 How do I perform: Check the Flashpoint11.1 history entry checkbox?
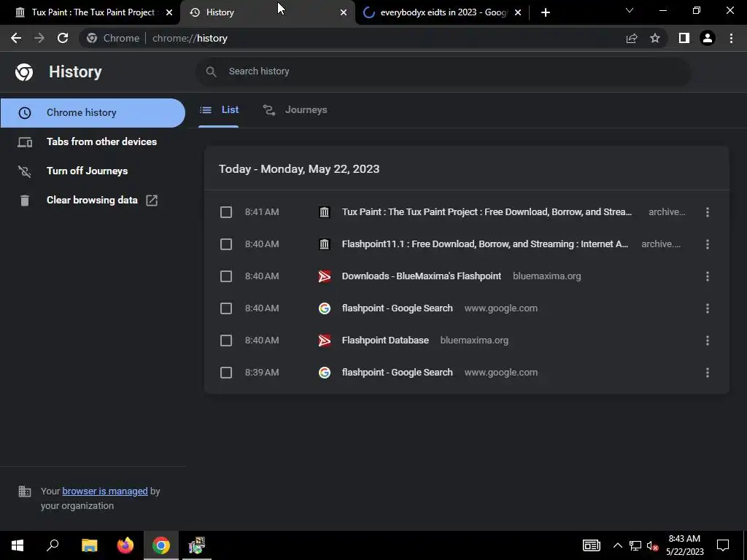[226, 244]
